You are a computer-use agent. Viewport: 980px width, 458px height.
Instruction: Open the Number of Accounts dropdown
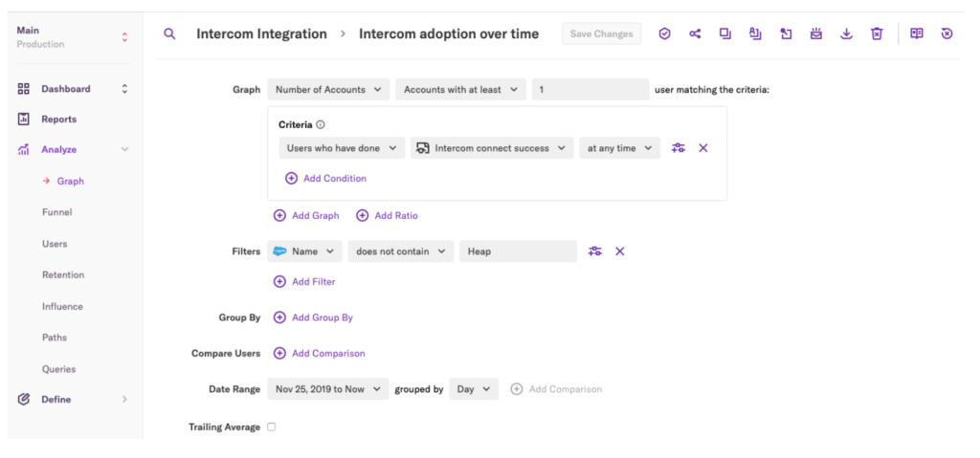pyautogui.click(x=329, y=89)
